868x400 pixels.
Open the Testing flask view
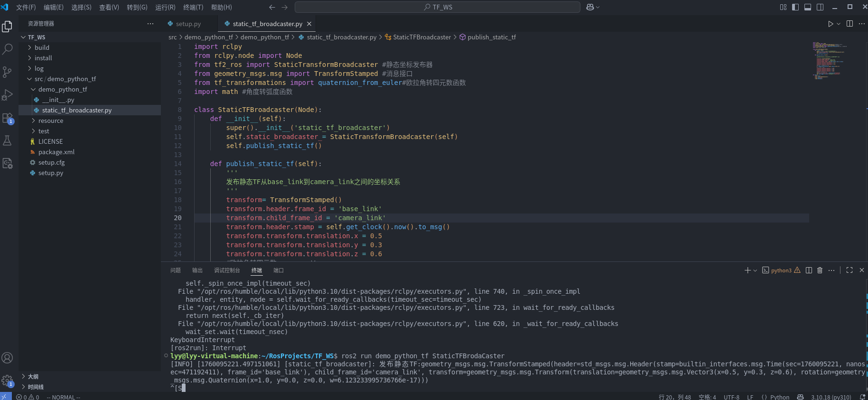coord(7,140)
